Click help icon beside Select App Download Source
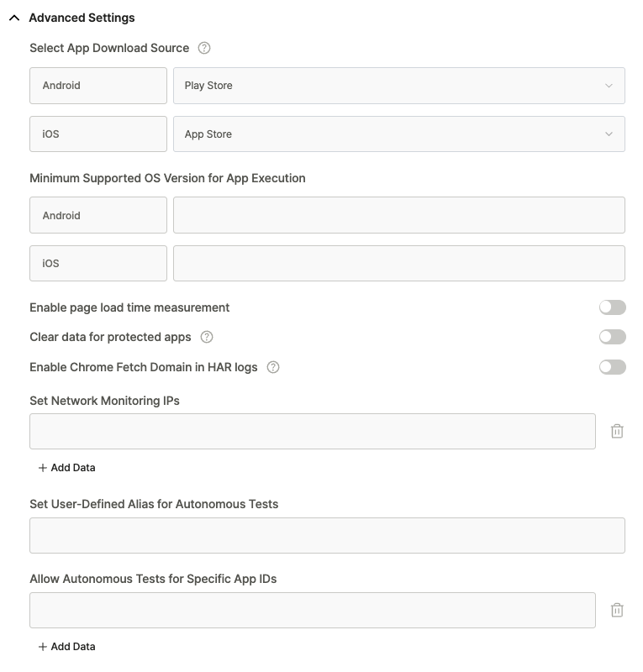This screenshot has height=672, width=643. [x=203, y=48]
